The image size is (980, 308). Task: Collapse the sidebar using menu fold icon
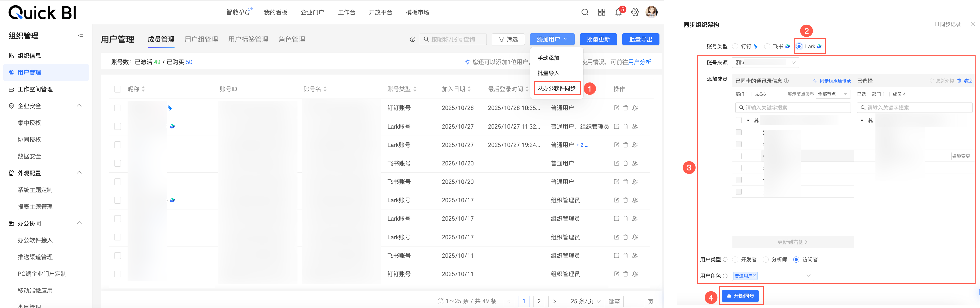[x=80, y=35]
